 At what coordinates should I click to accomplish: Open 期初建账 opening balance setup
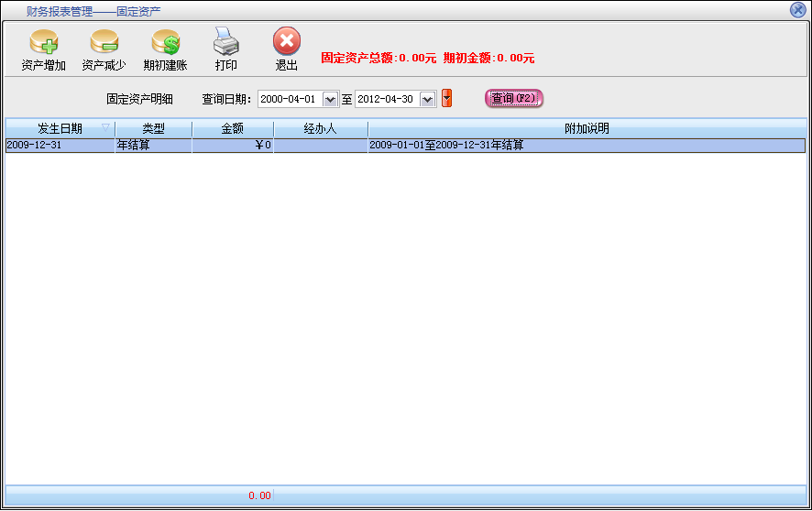pos(165,43)
